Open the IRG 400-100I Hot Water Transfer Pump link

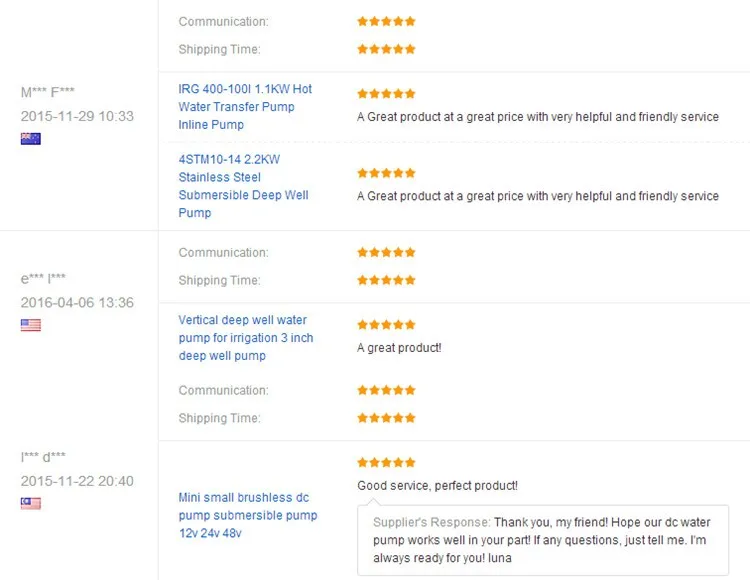[x=245, y=107]
